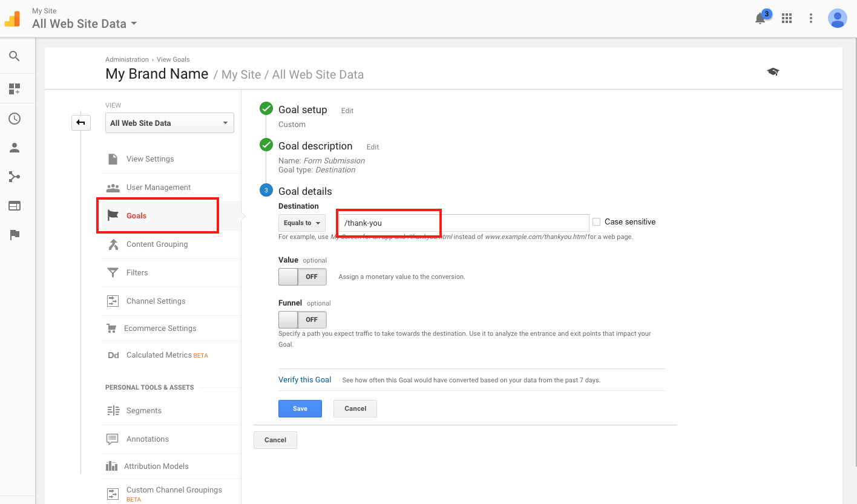The height and width of the screenshot is (504, 857).
Task: Select Filters in the view menu
Action: [x=137, y=273]
